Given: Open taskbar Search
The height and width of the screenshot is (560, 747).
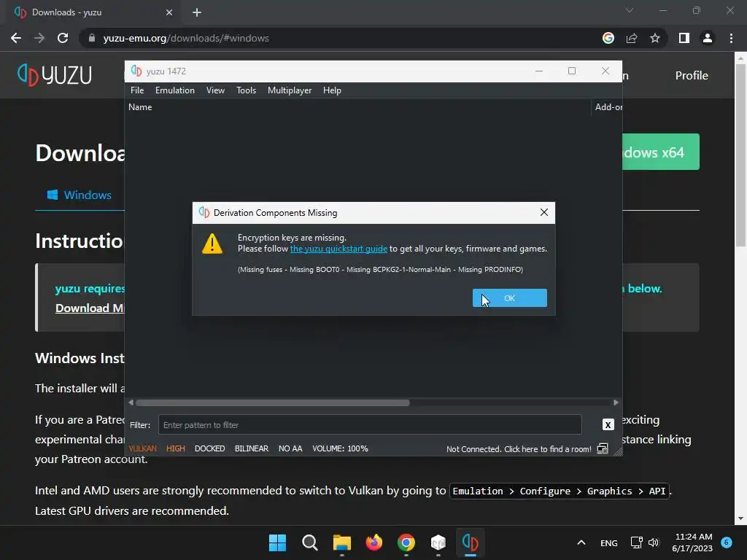Looking at the screenshot, I should pyautogui.click(x=309, y=542).
